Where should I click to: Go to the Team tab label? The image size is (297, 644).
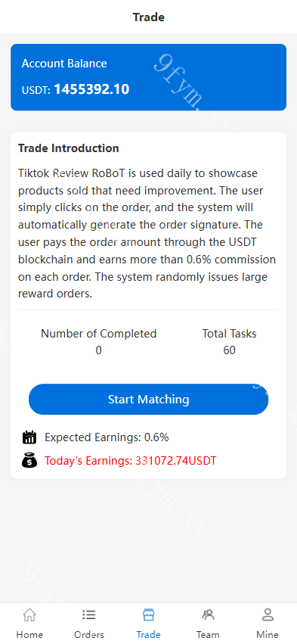coord(208,635)
